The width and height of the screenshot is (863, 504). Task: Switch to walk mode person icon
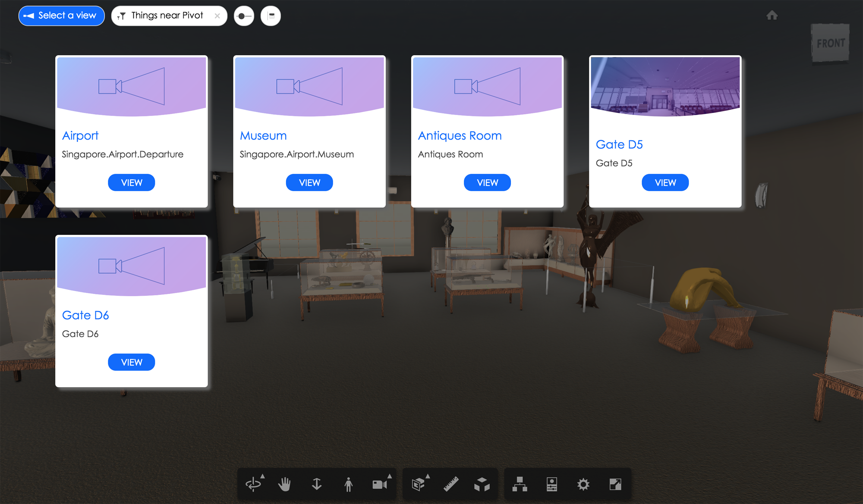(349, 484)
